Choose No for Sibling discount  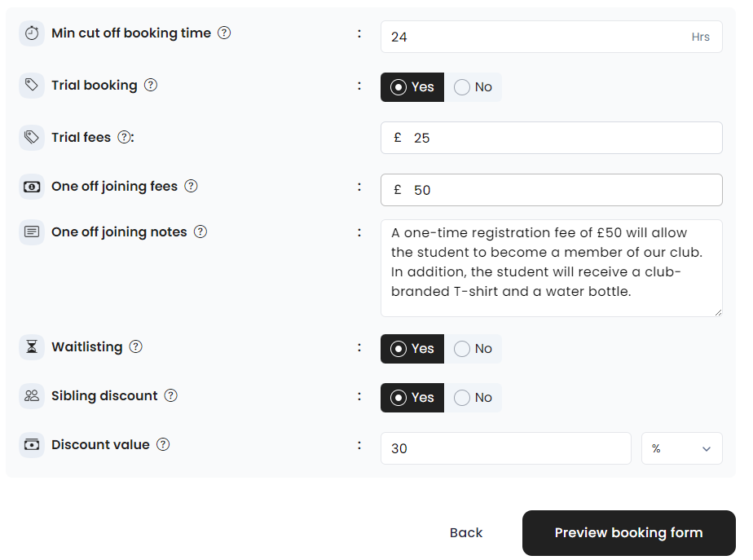click(x=473, y=398)
